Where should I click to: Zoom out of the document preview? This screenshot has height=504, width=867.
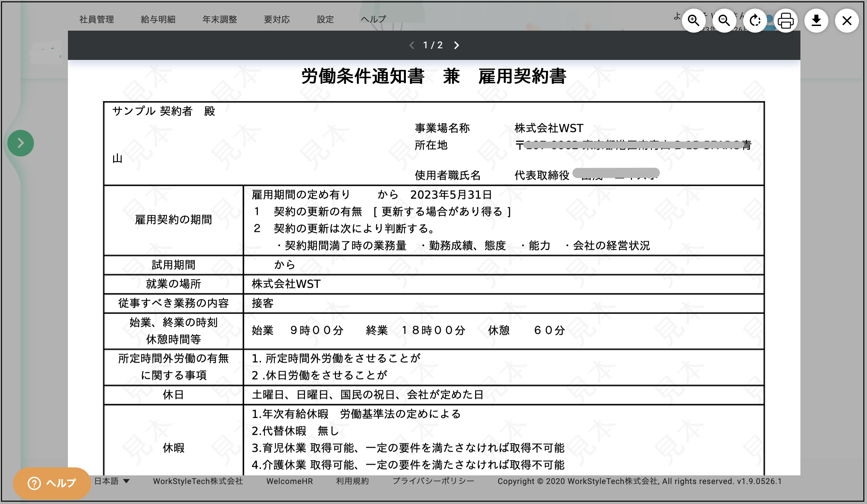coord(724,21)
